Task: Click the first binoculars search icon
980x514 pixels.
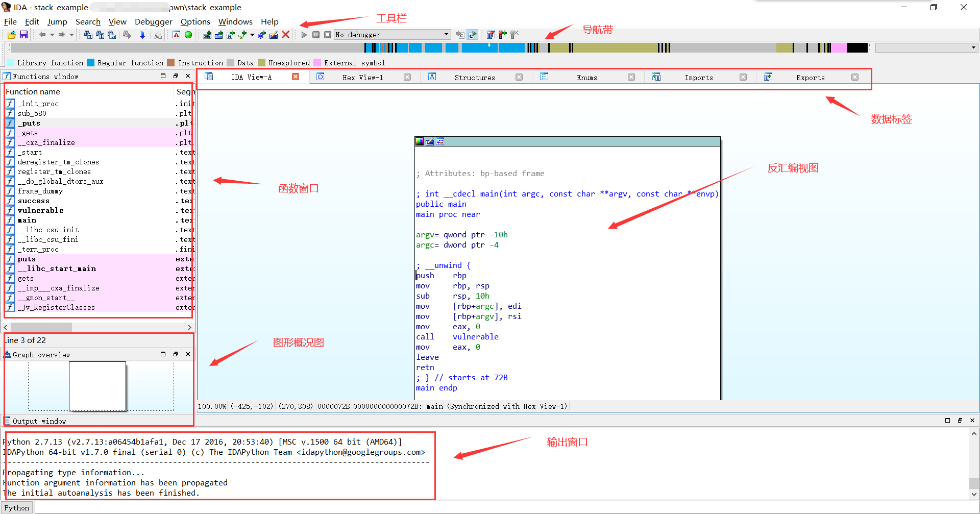Action: tap(88, 35)
